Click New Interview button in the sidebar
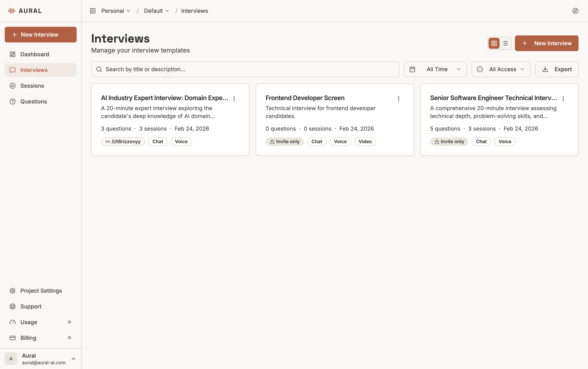 [40, 35]
